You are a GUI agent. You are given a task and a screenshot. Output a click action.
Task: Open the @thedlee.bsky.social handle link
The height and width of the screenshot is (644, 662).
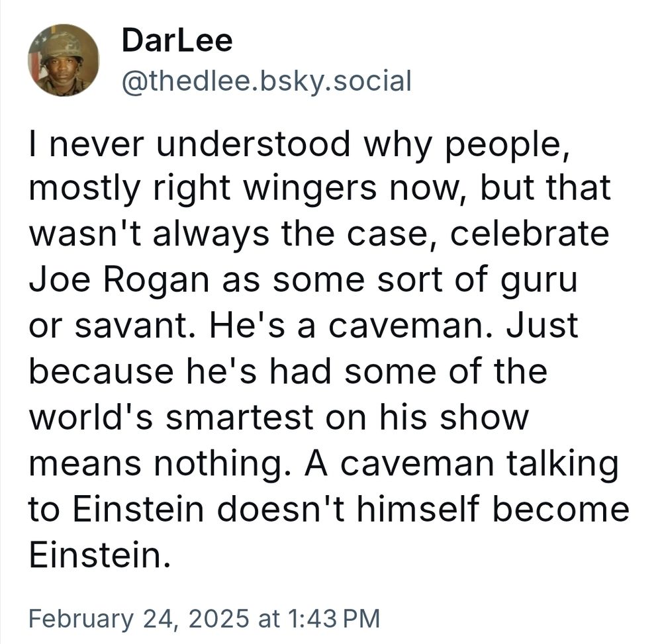(x=266, y=81)
